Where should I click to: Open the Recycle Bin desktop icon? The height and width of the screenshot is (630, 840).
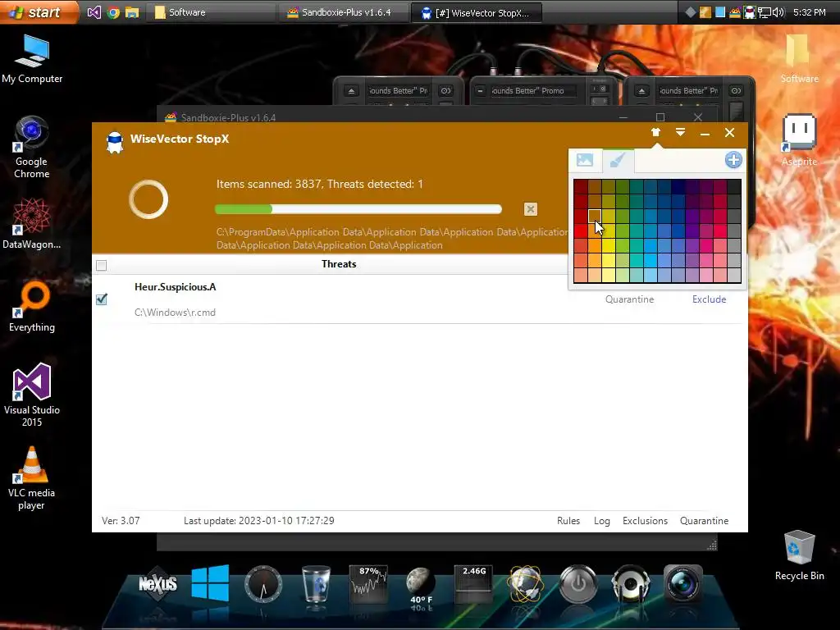(799, 555)
